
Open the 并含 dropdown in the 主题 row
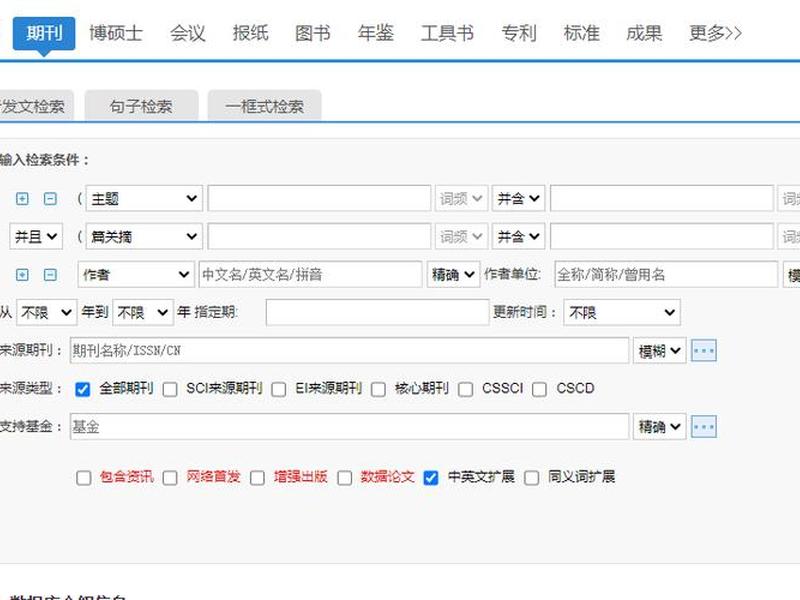click(518, 198)
